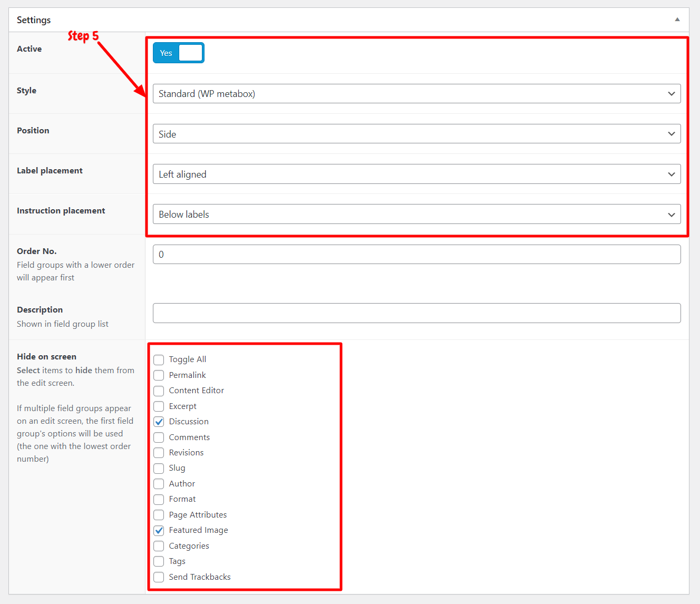The width and height of the screenshot is (700, 604).
Task: Click the Settings panel title
Action: coord(34,20)
